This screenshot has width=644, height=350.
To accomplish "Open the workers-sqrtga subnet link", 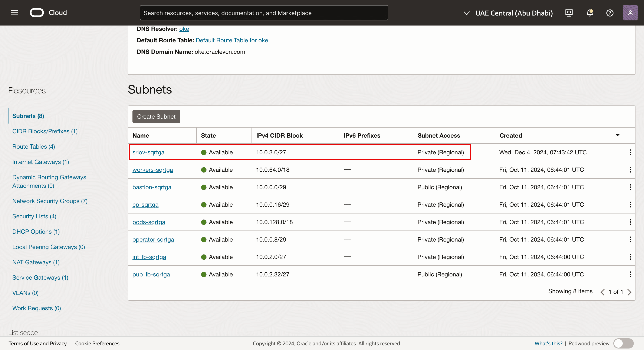I will [152, 170].
